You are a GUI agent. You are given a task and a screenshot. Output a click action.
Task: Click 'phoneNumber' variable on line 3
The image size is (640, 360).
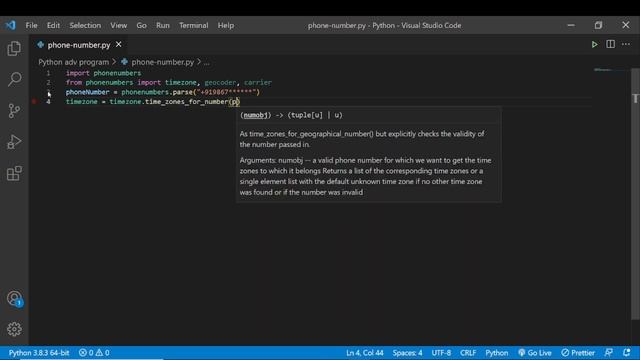[87, 92]
